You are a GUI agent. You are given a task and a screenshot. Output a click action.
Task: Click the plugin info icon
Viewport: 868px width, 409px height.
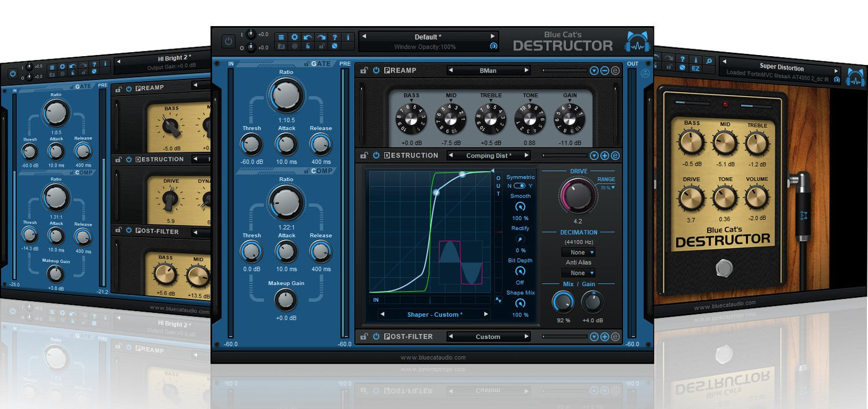click(x=348, y=36)
